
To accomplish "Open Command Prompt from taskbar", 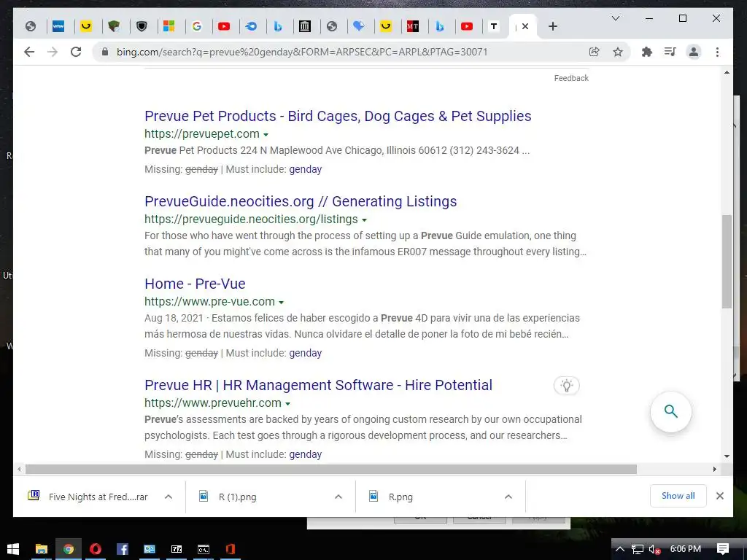I will tap(204, 549).
